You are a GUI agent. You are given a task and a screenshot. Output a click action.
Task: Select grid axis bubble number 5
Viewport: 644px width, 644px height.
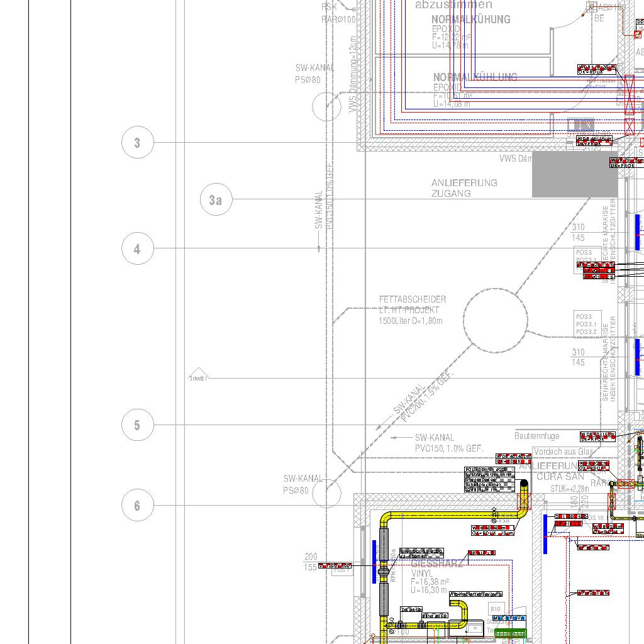(x=138, y=425)
